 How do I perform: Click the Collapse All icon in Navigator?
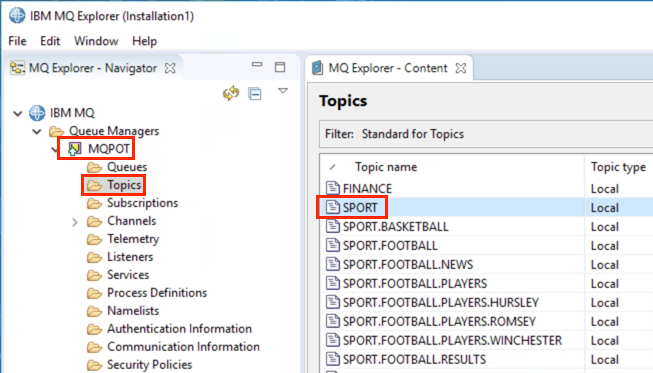(x=255, y=94)
